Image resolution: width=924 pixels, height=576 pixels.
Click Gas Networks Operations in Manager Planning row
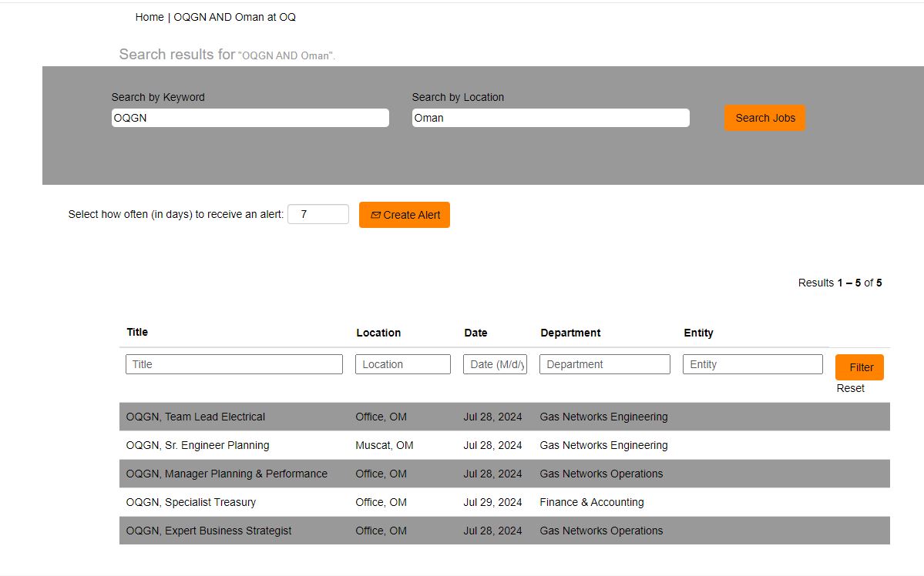[x=601, y=474]
